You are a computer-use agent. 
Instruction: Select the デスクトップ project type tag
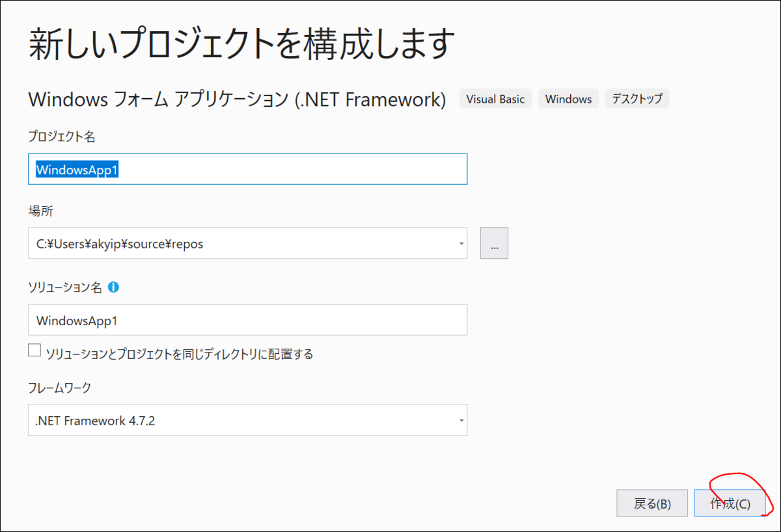637,98
